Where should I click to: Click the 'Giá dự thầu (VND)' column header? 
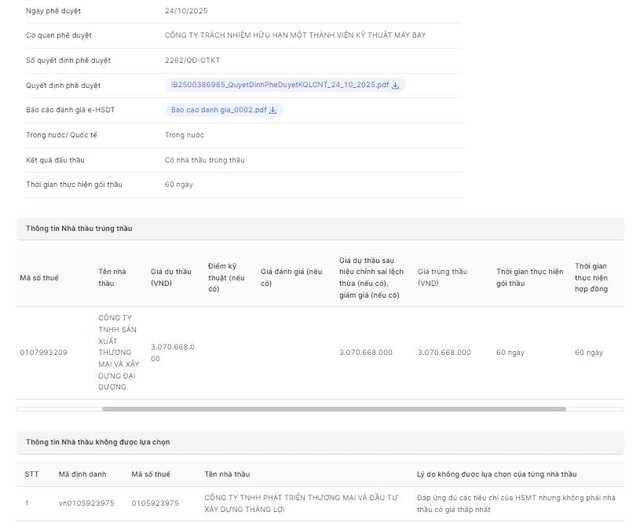point(170,277)
